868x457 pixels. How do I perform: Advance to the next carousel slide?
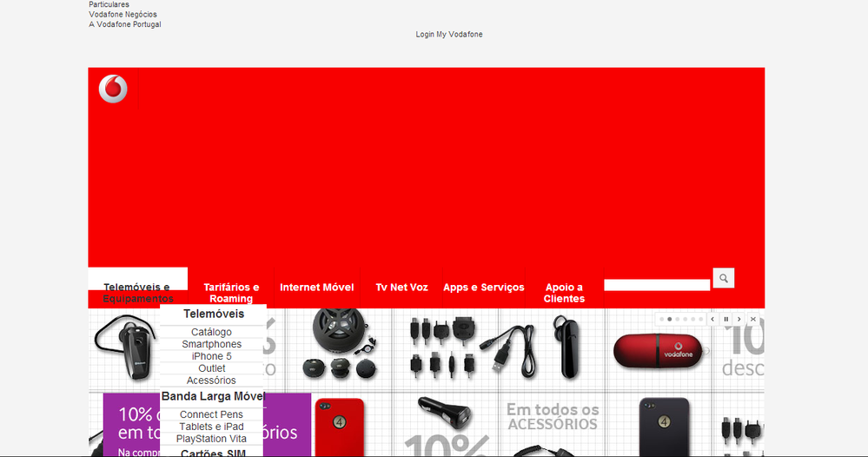(x=739, y=319)
